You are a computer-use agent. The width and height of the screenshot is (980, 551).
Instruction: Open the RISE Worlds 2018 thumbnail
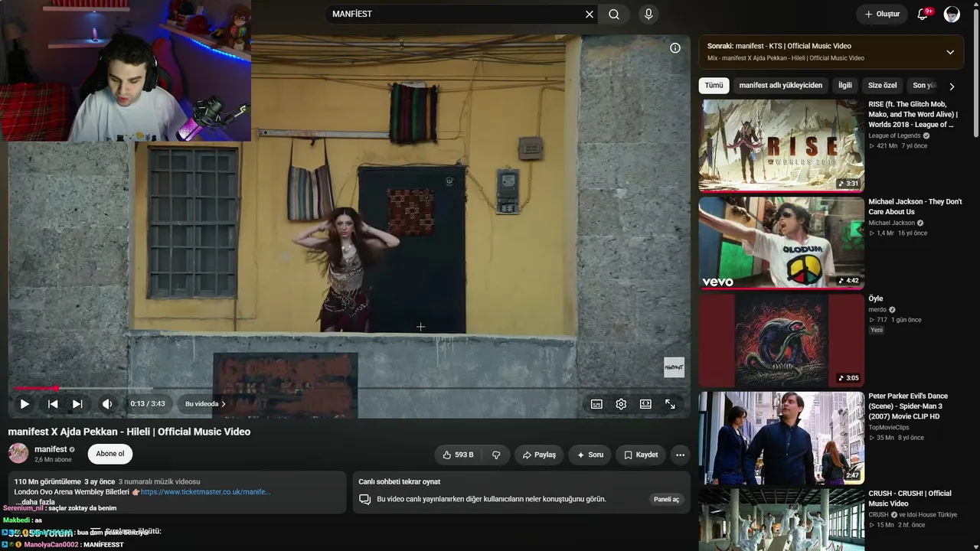[782, 145]
